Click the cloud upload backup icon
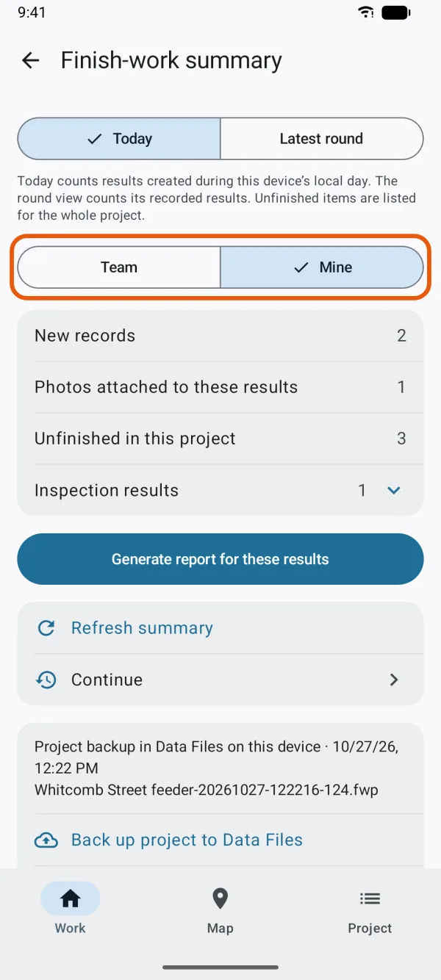The height and width of the screenshot is (980, 441). tap(46, 840)
